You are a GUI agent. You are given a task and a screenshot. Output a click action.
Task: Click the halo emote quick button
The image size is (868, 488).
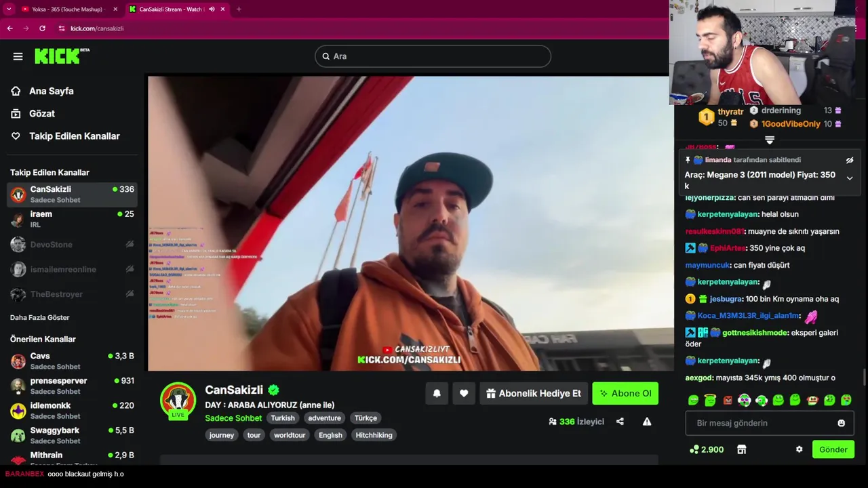[711, 400]
